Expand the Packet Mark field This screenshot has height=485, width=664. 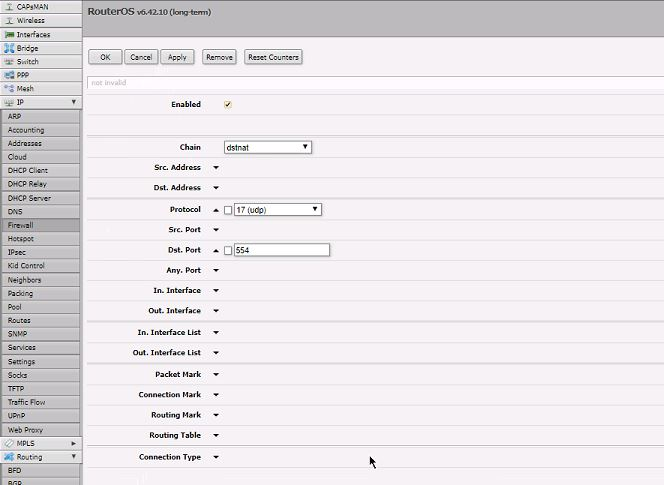click(x=216, y=374)
